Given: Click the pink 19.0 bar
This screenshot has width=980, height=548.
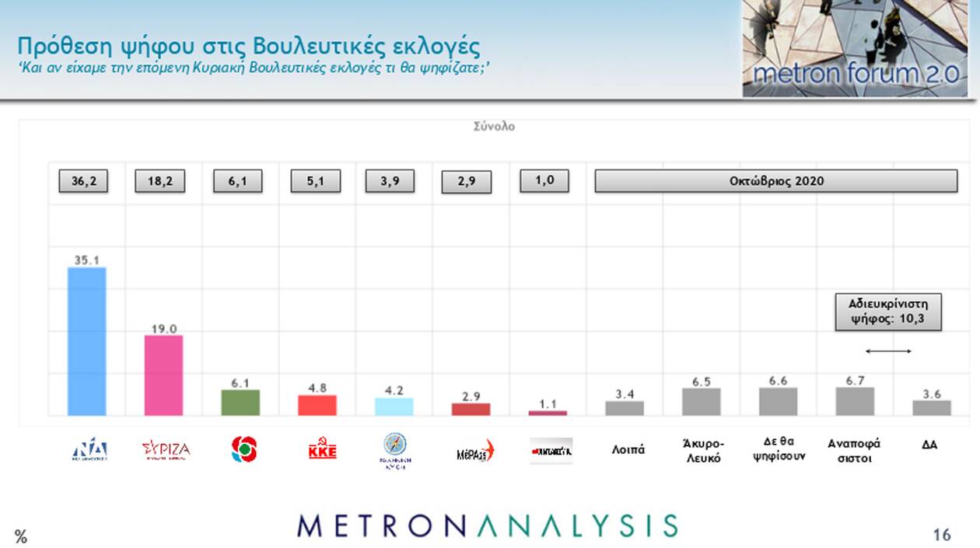Looking at the screenshot, I should (x=164, y=375).
